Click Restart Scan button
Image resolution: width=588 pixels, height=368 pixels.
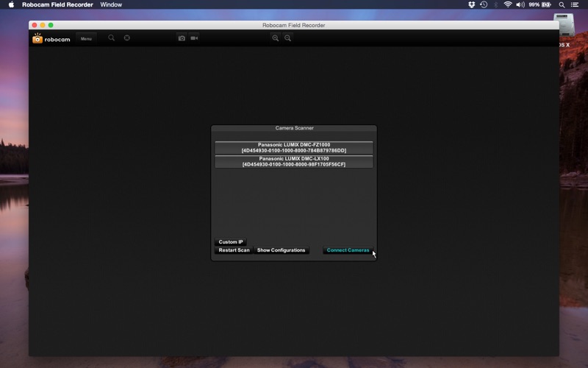coord(234,250)
